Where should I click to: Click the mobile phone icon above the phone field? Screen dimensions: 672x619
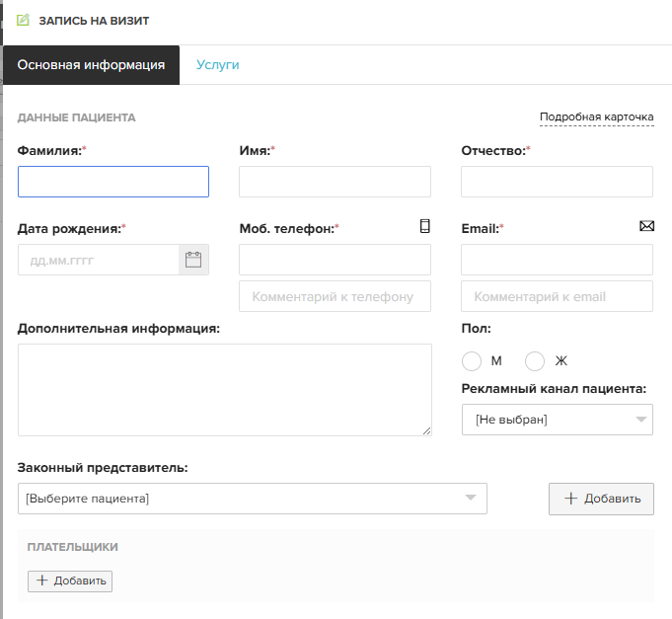[x=424, y=226]
